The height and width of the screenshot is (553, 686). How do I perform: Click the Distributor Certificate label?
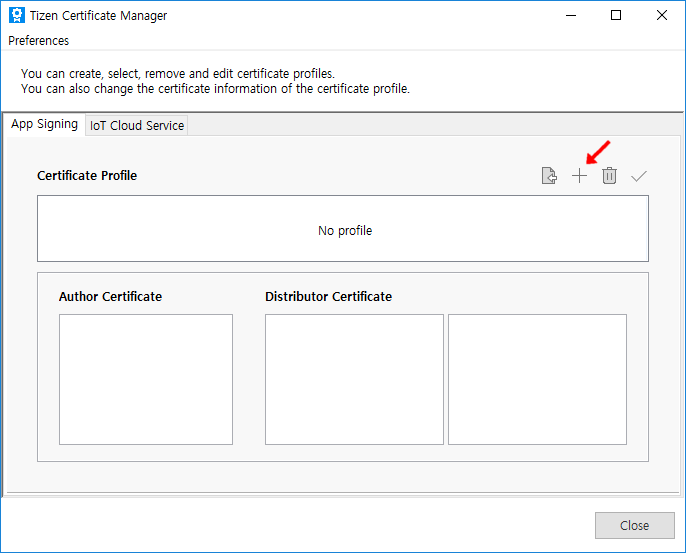click(x=328, y=297)
